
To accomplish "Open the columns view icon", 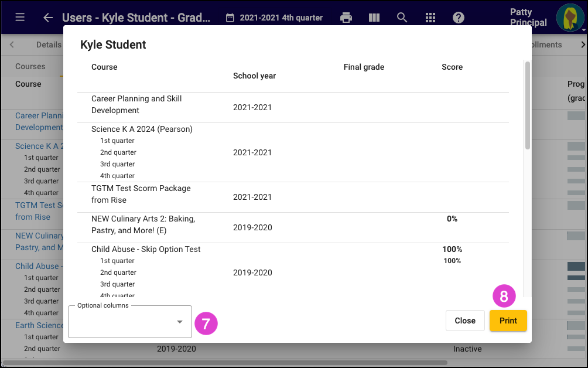I will point(374,17).
